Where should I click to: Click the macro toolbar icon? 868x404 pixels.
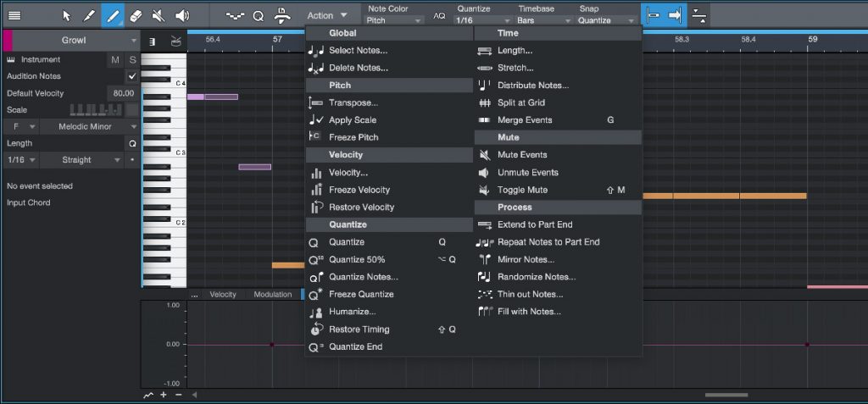[x=282, y=15]
